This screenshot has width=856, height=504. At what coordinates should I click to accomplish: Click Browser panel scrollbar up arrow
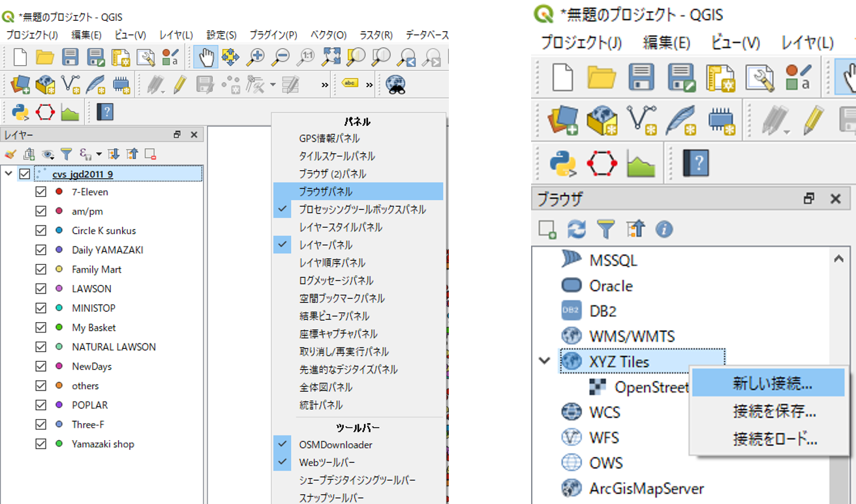(x=839, y=259)
